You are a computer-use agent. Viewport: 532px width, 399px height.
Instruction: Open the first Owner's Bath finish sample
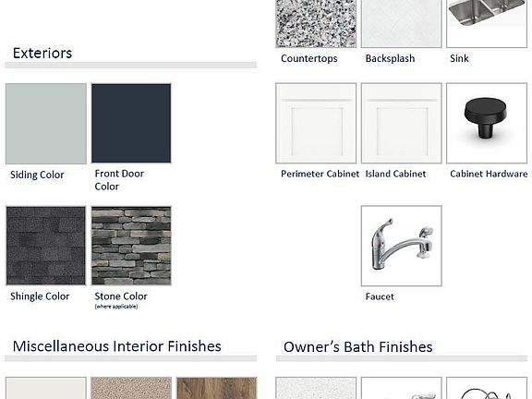coord(316,388)
